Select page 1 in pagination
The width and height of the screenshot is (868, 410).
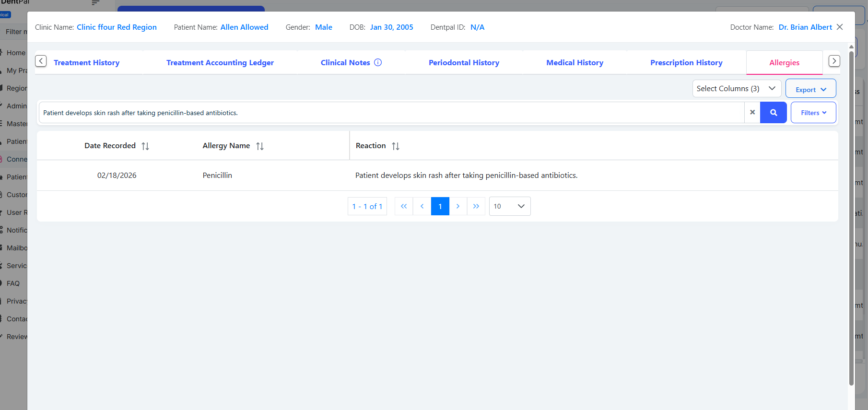440,206
